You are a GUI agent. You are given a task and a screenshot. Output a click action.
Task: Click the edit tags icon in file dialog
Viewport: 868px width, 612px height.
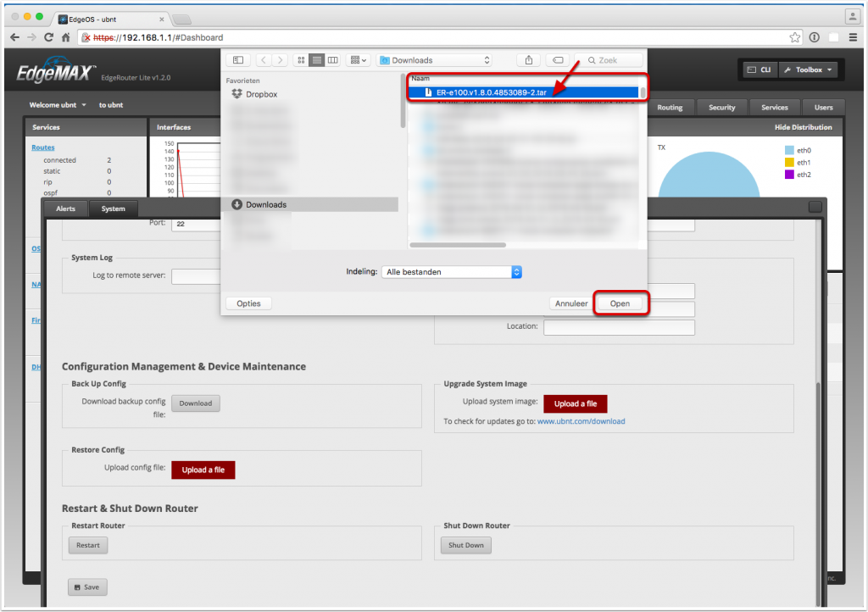pyautogui.click(x=558, y=60)
